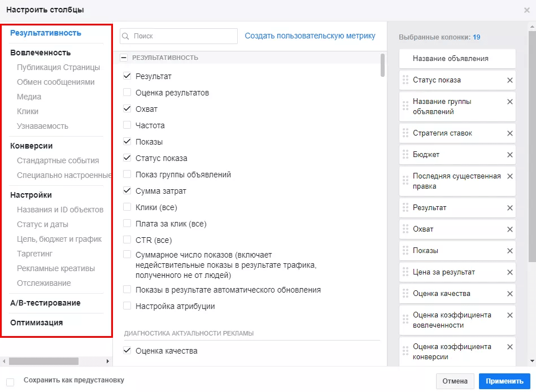
Task: Remove the Оценка качества selected column
Action: (509, 294)
